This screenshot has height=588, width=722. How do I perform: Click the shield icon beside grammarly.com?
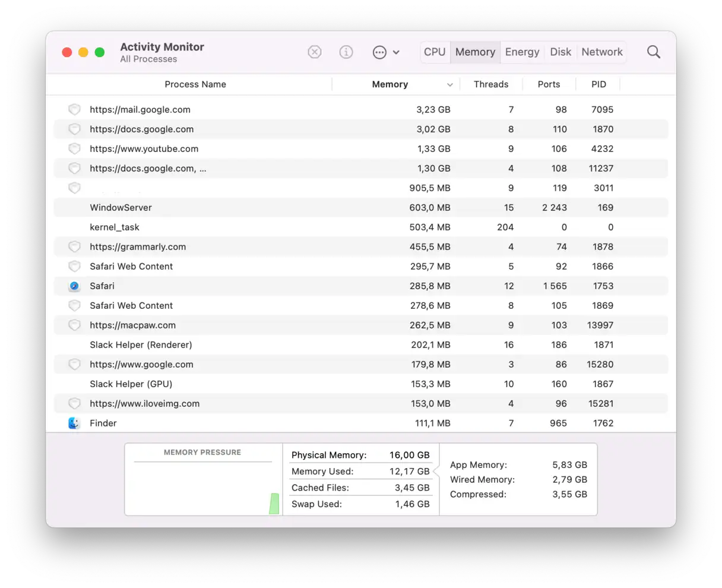74,247
